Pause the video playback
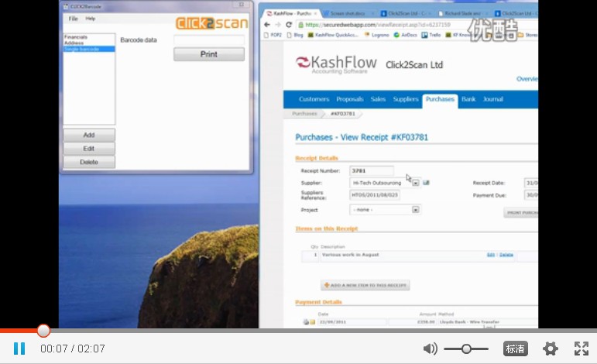Viewport: 597px width, 364px height. [x=19, y=349]
